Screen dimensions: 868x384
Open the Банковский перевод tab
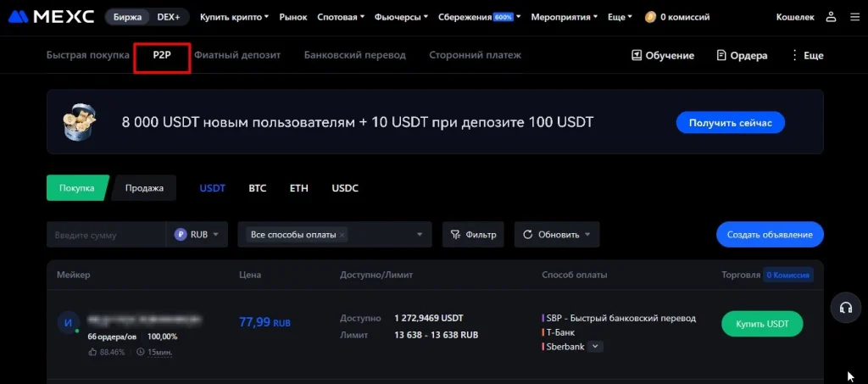(355, 55)
